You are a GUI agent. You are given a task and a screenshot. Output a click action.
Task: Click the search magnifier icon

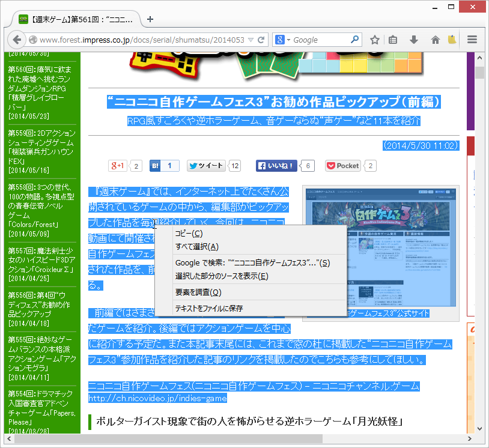point(354,40)
